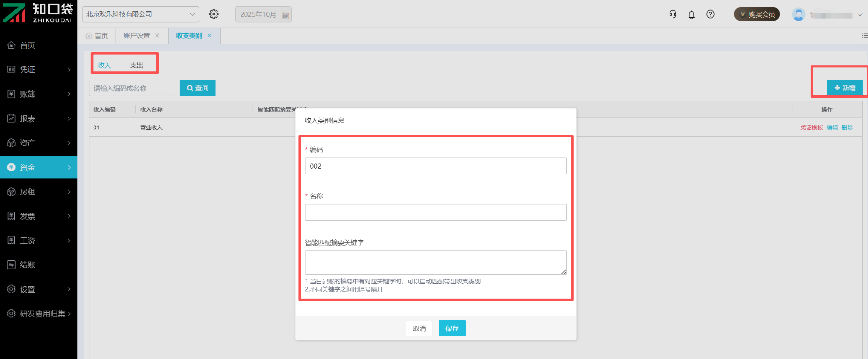This screenshot has width=868, height=359.
Task: Open the company name dropdown
Action: [140, 14]
